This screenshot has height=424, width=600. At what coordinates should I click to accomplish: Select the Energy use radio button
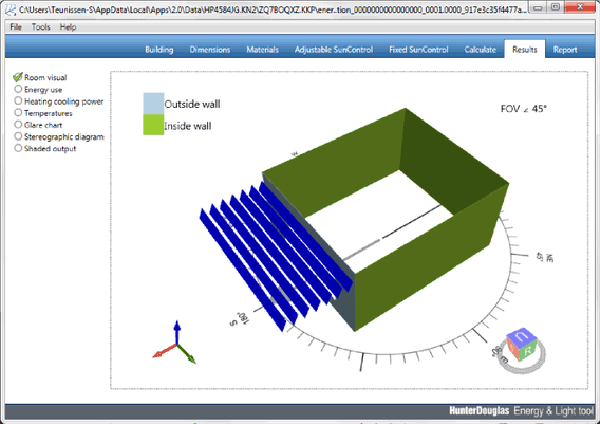pyautogui.click(x=18, y=89)
